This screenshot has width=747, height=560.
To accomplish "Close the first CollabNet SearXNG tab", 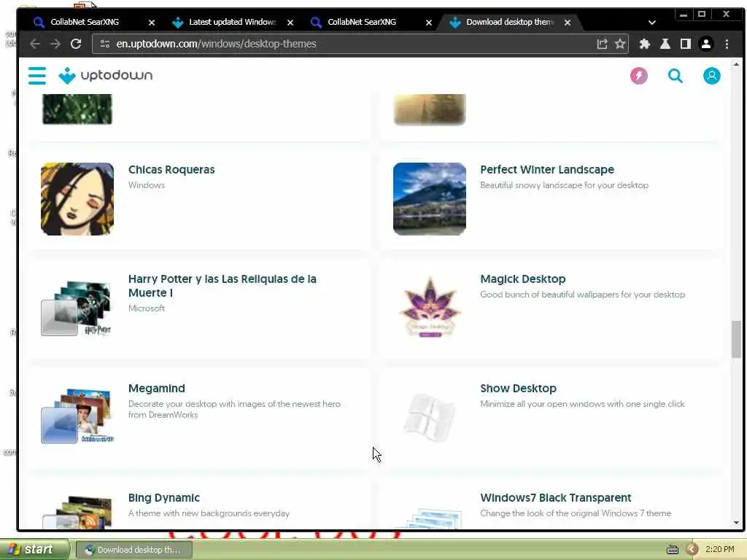I will [x=152, y=23].
